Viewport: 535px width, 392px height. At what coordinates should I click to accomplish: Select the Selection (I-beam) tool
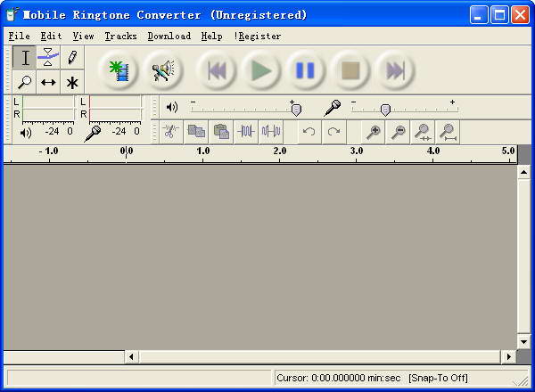coord(25,57)
